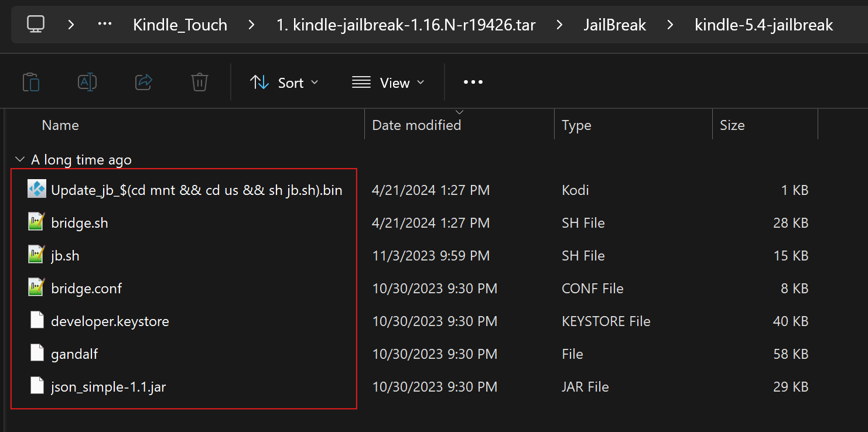Open the View dropdown menu
The height and width of the screenshot is (432, 868).
point(388,83)
